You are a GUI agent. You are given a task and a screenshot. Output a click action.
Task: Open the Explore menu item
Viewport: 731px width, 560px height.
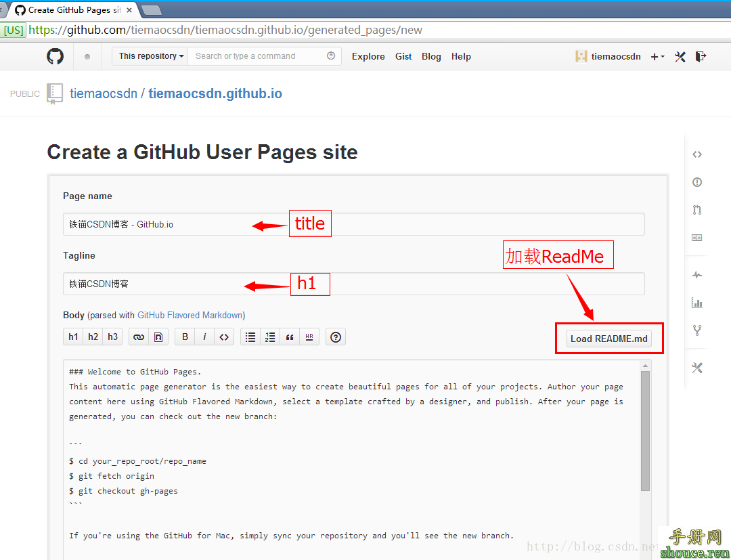[368, 56]
